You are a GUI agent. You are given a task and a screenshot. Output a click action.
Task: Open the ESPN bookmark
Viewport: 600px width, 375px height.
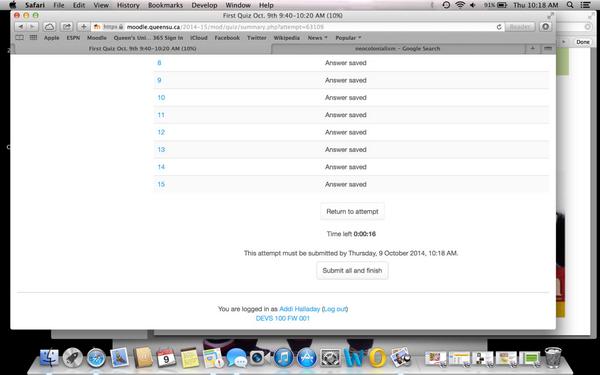point(73,38)
